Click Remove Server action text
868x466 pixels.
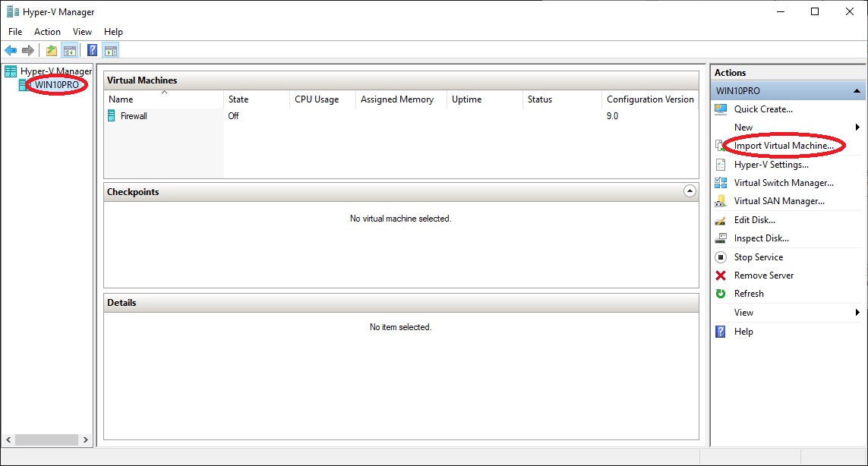pyautogui.click(x=764, y=276)
